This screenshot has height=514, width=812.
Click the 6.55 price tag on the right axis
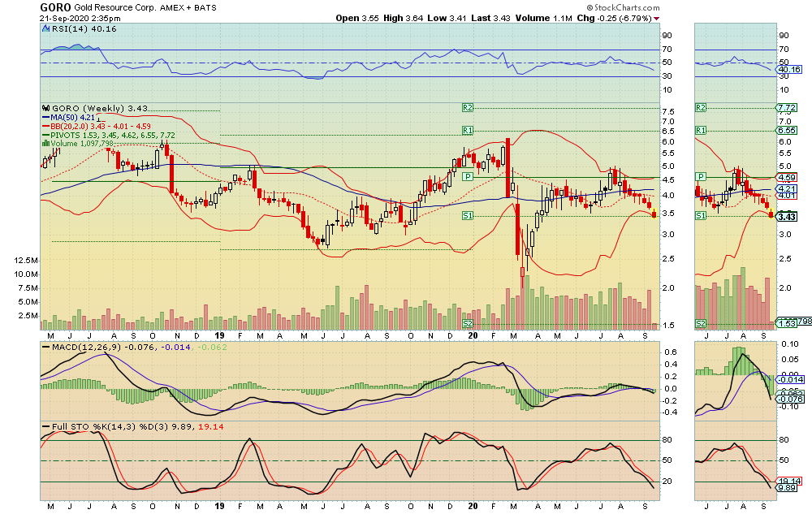787,131
